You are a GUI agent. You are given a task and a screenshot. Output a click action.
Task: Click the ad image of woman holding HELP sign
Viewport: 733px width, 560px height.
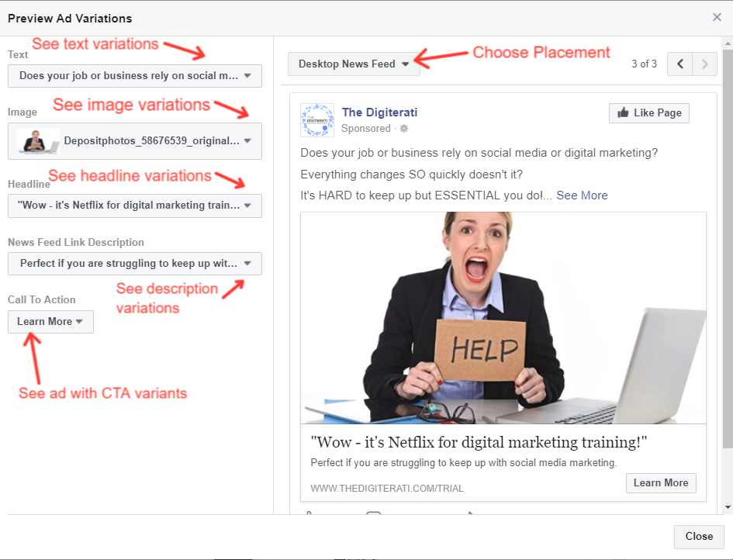pyautogui.click(x=503, y=318)
